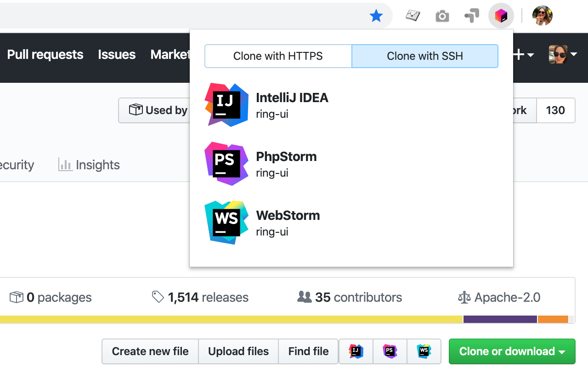The height and width of the screenshot is (368, 588).
Task: Click the purple segment of language bar
Action: pos(500,319)
